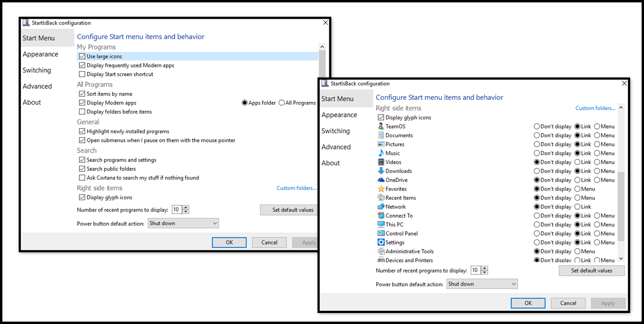The width and height of the screenshot is (644, 324).
Task: Open Power button action dropdown in background window
Action: pos(183,223)
